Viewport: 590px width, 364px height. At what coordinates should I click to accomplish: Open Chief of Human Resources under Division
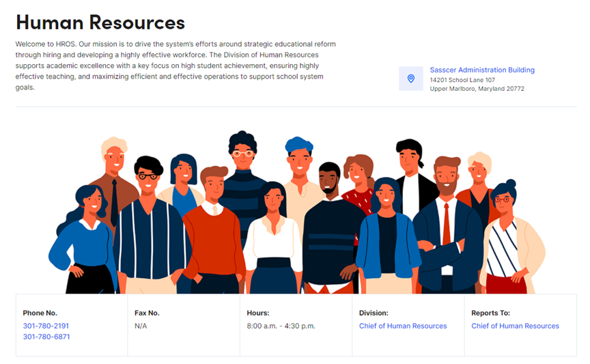tap(403, 326)
